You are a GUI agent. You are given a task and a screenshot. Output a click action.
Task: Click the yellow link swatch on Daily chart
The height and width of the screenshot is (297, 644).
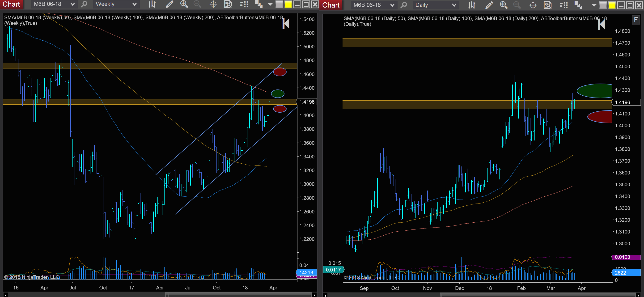612,5
